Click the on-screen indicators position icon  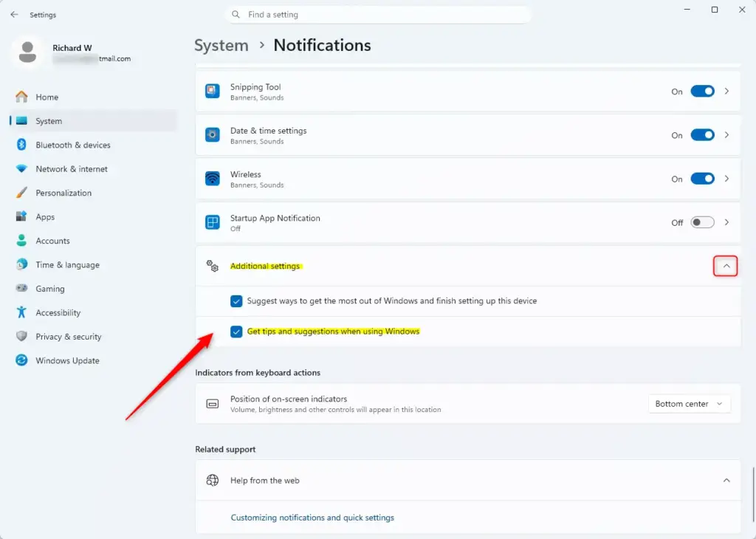[x=212, y=404]
